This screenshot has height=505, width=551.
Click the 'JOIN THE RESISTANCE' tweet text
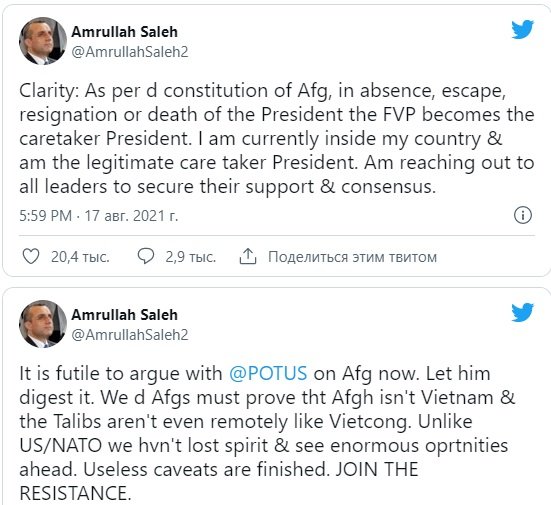219,481
